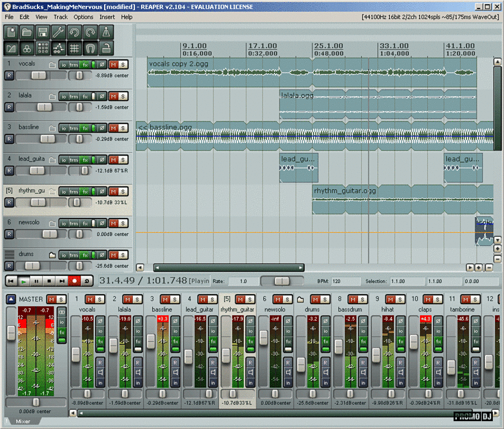
Task: Solo the bassline track in track panel
Action: tap(123, 128)
